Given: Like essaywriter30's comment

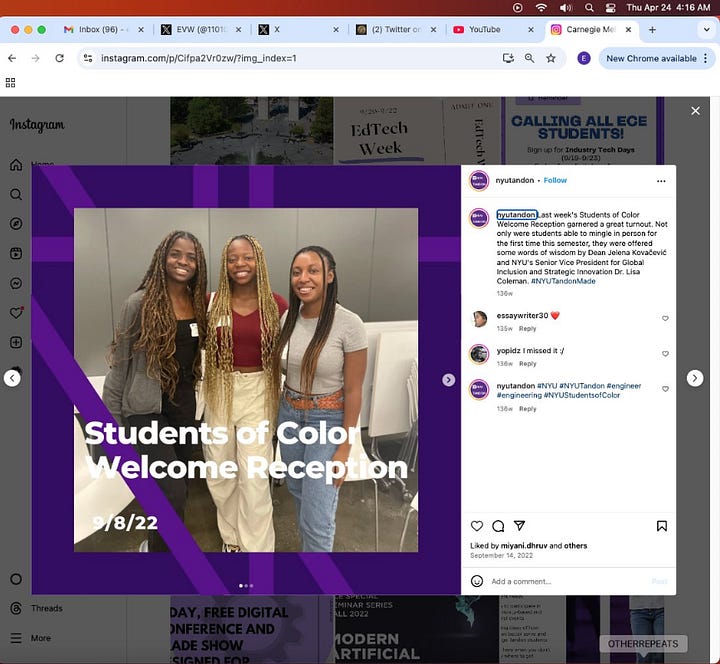Looking at the screenshot, I should tap(665, 318).
